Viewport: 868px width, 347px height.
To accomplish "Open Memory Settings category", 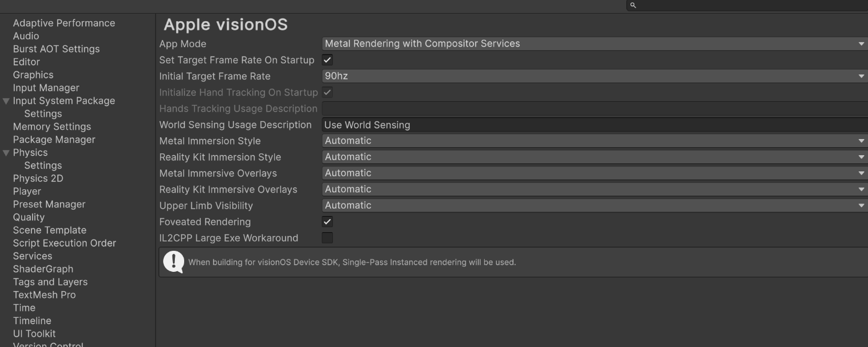I will pyautogui.click(x=52, y=127).
